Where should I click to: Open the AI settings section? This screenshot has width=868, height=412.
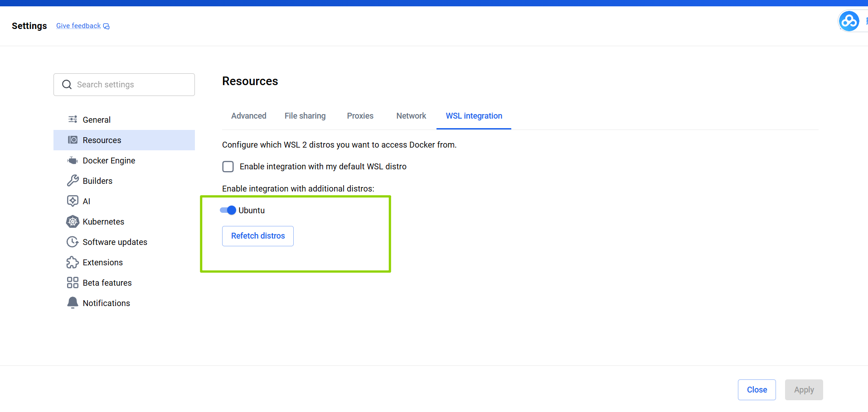(124, 201)
